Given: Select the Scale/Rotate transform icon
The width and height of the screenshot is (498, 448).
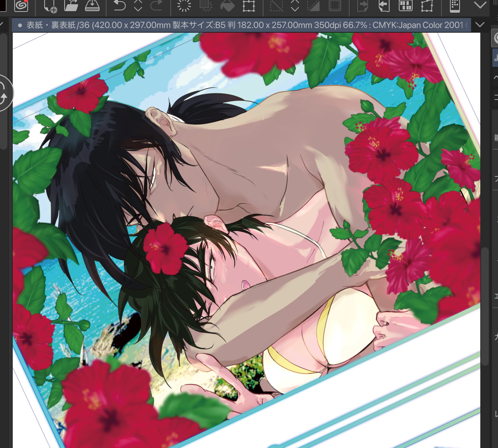Looking at the screenshot, I should point(249,5).
